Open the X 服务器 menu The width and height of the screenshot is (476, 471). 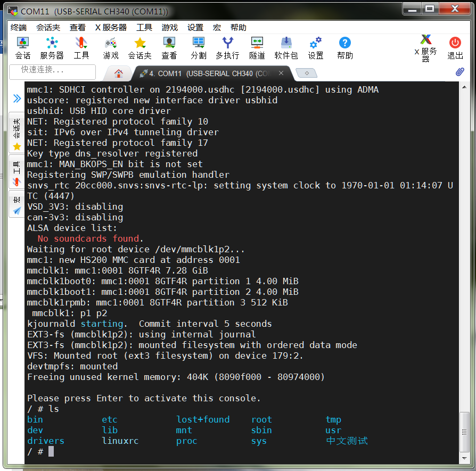111,28
